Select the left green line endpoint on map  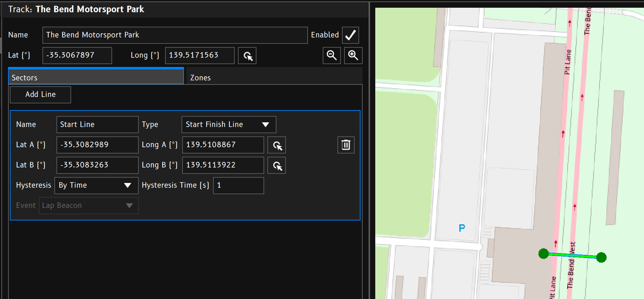(543, 253)
